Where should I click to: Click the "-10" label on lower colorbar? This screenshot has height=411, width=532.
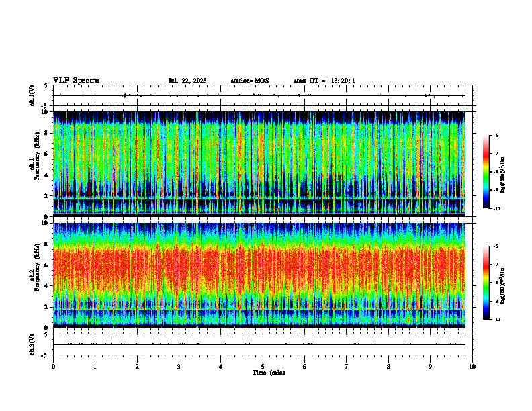coord(497,320)
